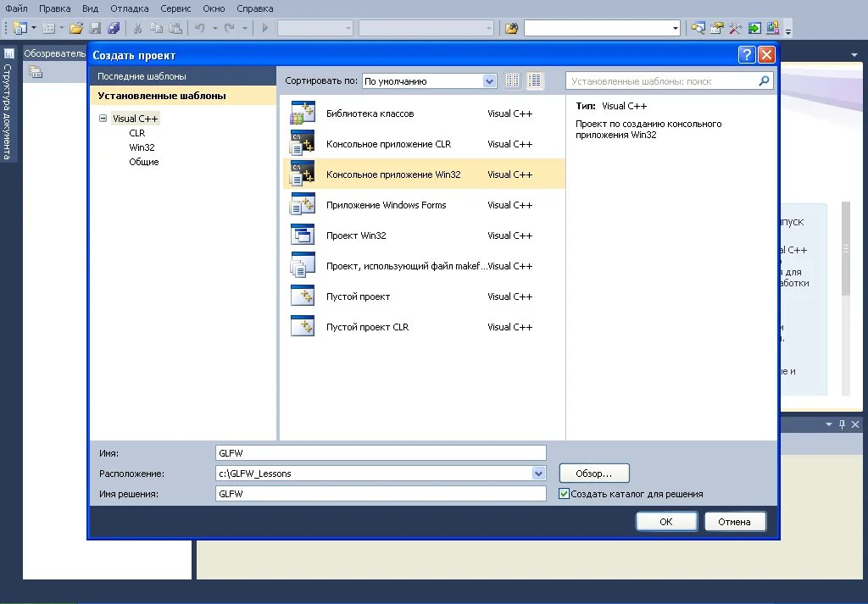
Task: Click the Extension Manager toolbar icon
Action: [773, 28]
